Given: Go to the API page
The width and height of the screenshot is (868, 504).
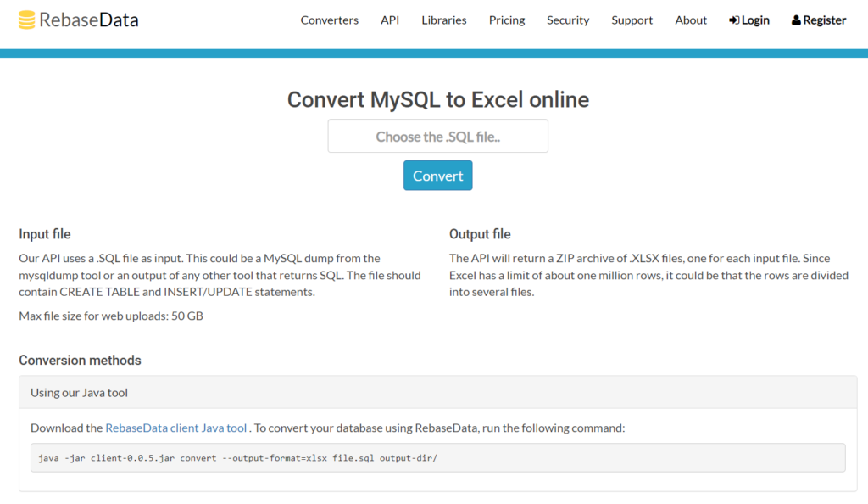Looking at the screenshot, I should click(x=390, y=20).
